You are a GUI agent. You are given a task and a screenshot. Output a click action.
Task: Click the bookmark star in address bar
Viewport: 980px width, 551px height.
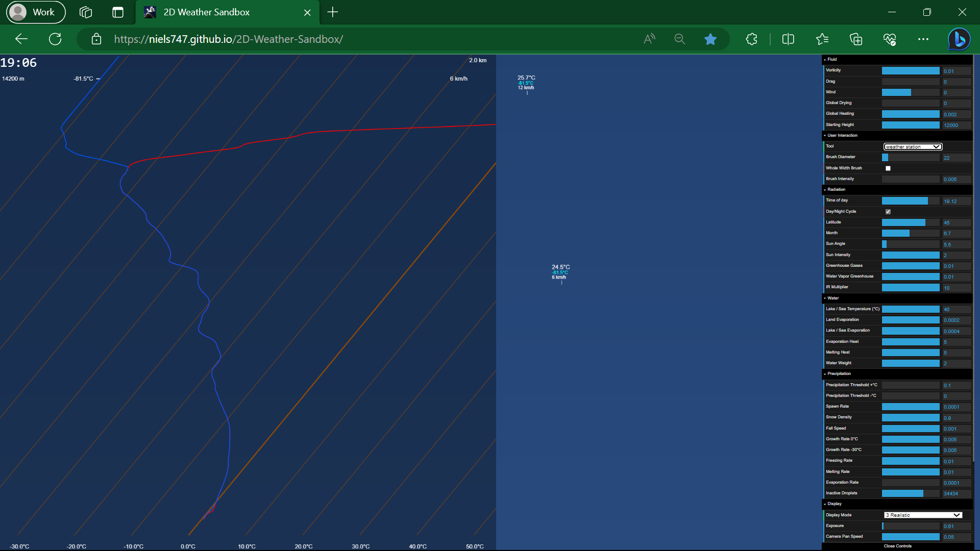pos(710,39)
